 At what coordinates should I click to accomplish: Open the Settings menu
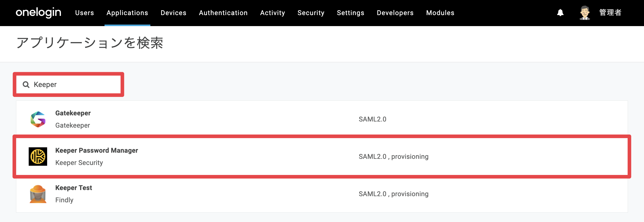[x=350, y=13]
